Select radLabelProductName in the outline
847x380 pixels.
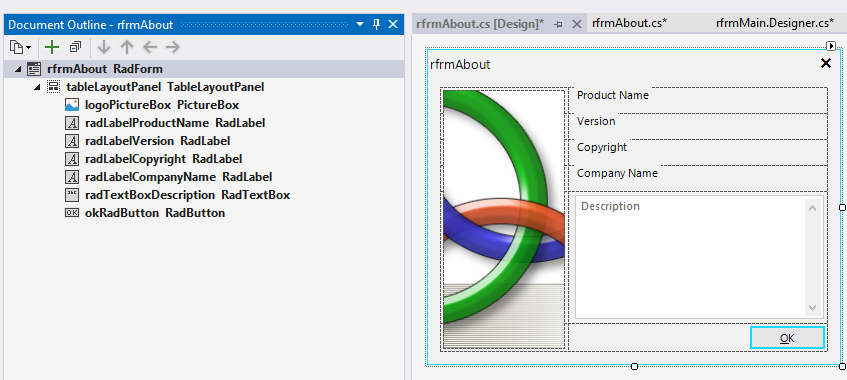175,123
